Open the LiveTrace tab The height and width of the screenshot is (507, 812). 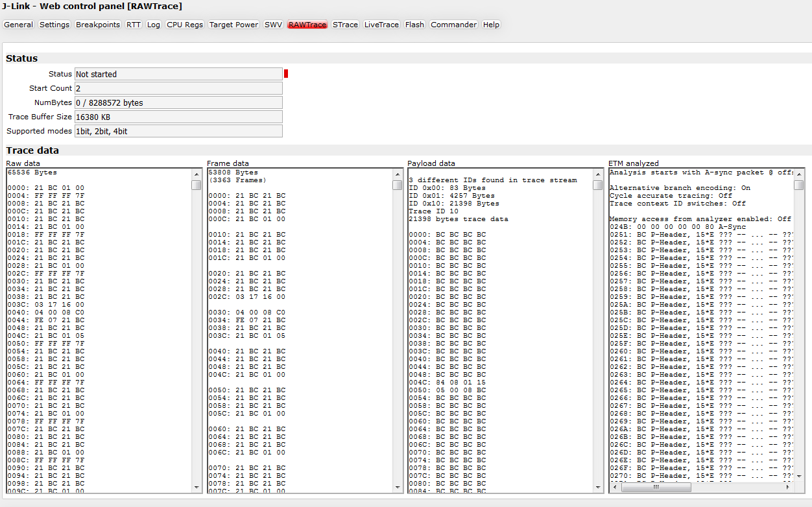[382, 25]
